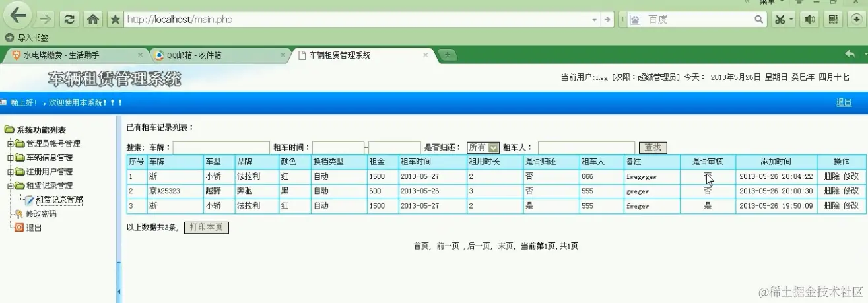Click the 京A25323 plate cell
868x303 pixels.
[x=175, y=191]
